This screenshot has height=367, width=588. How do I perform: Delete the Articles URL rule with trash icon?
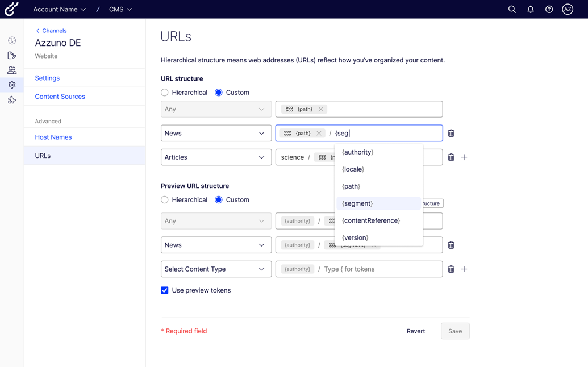[x=451, y=157]
